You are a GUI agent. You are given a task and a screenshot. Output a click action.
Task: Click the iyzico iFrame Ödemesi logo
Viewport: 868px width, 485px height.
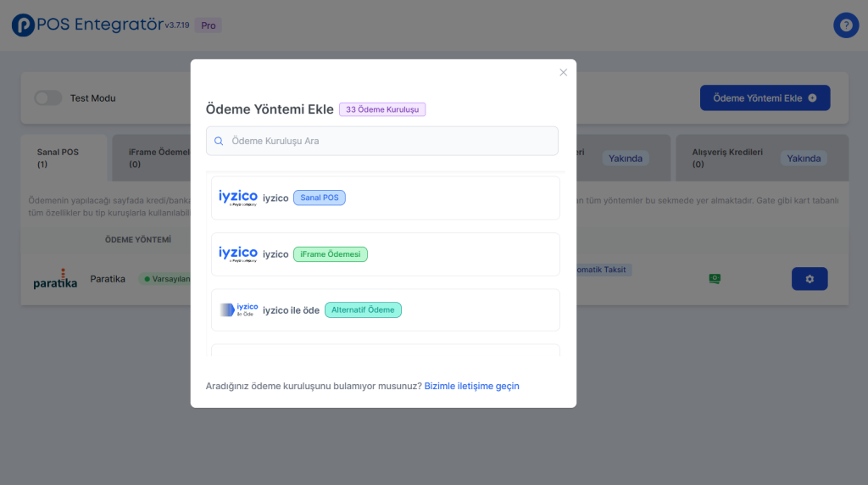pos(237,254)
